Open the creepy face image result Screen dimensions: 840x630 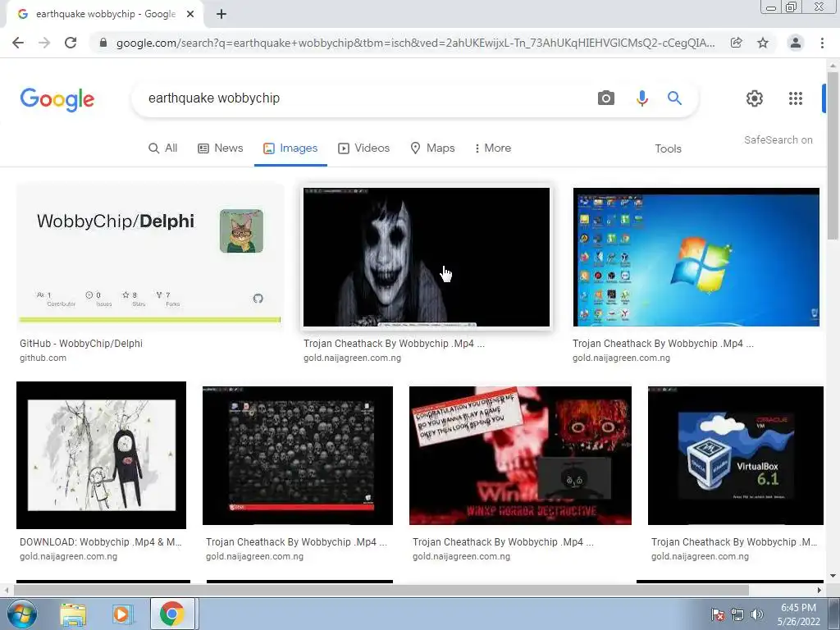coord(427,257)
